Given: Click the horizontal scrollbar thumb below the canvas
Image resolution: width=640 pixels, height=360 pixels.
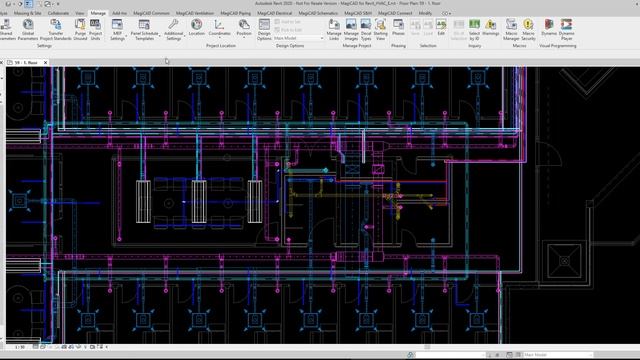Looking at the screenshot, I should tap(427, 347).
